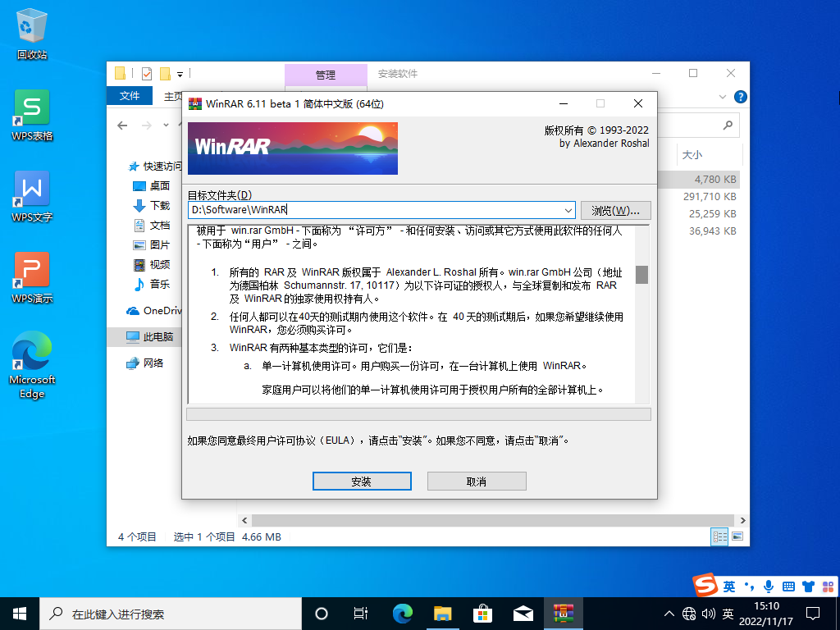Viewport: 840px width, 630px height.
Task: Open notification center icon
Action: (x=813, y=614)
